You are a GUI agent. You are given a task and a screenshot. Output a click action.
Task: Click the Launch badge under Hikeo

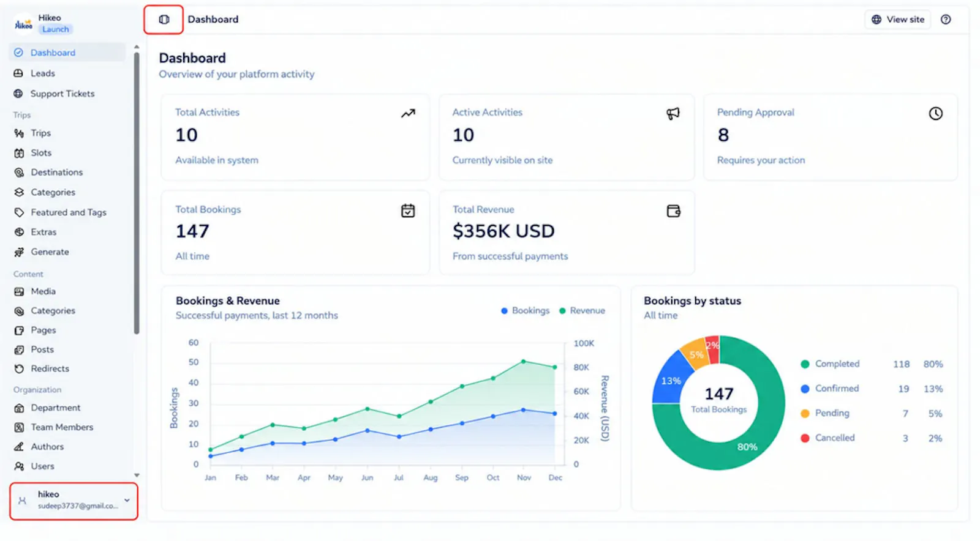pos(56,29)
